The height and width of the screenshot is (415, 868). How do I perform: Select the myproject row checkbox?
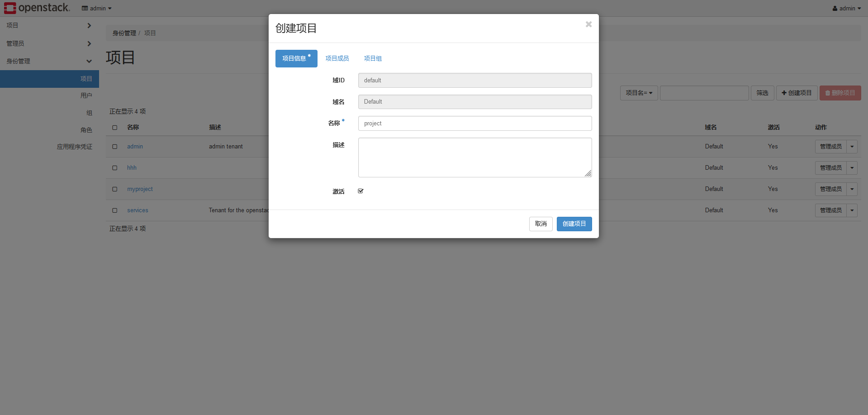(x=115, y=189)
